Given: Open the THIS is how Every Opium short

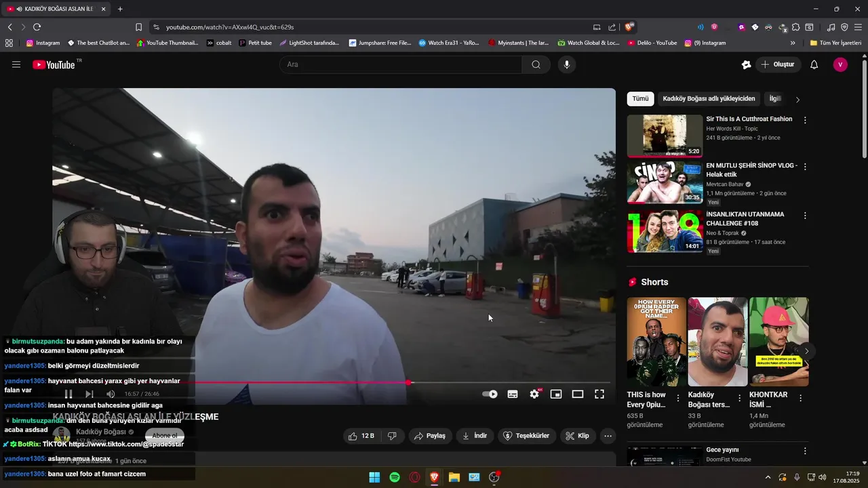Looking at the screenshot, I should point(656,342).
